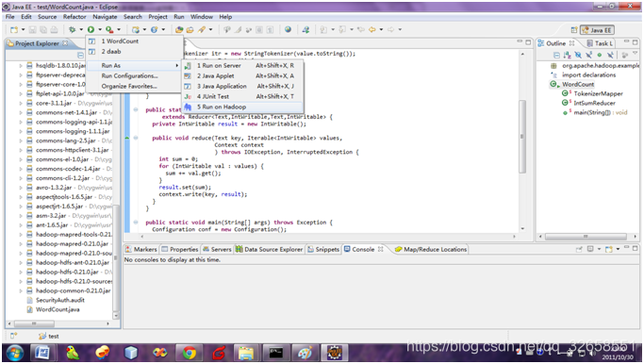Choose Run Configurations... entry
Image resolution: width=644 pixels, height=364 pixels.
[134, 76]
